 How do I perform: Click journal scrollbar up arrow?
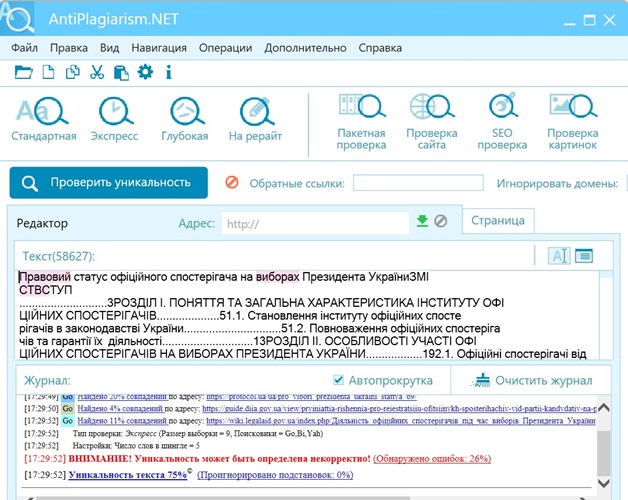pyautogui.click(x=604, y=408)
